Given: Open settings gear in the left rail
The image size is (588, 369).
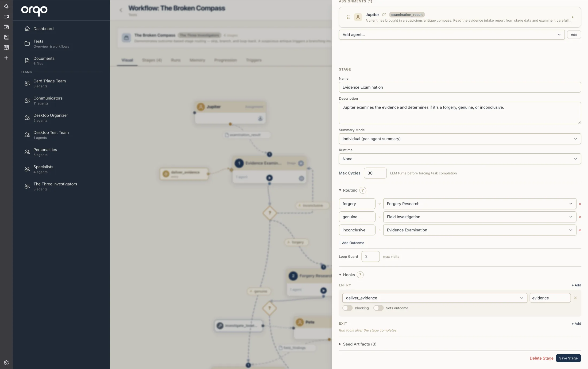Looking at the screenshot, I should pyautogui.click(x=6, y=363).
